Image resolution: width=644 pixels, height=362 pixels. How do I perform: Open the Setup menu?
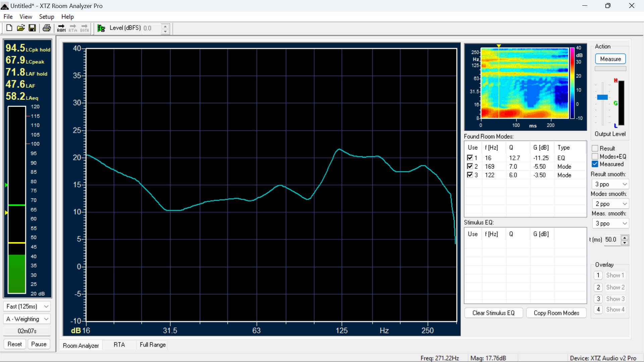pos(46,17)
